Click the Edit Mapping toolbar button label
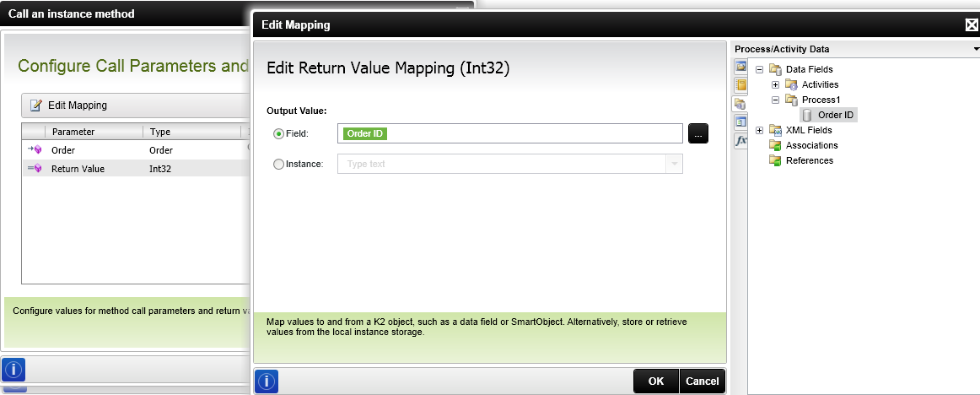 point(78,105)
